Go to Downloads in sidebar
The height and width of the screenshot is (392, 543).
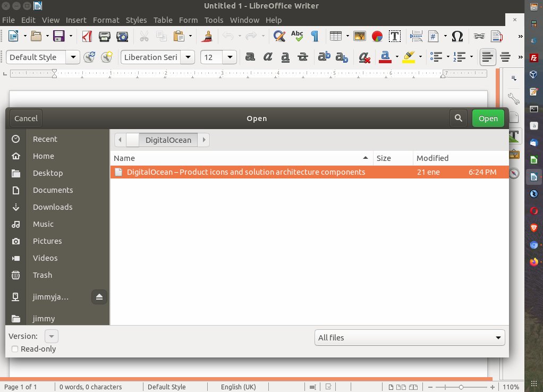[53, 207]
